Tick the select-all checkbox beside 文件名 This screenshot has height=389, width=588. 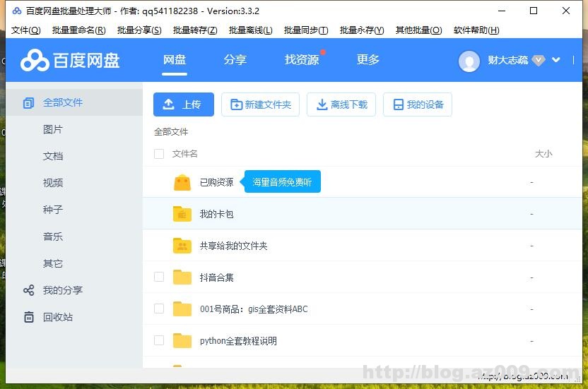click(159, 154)
